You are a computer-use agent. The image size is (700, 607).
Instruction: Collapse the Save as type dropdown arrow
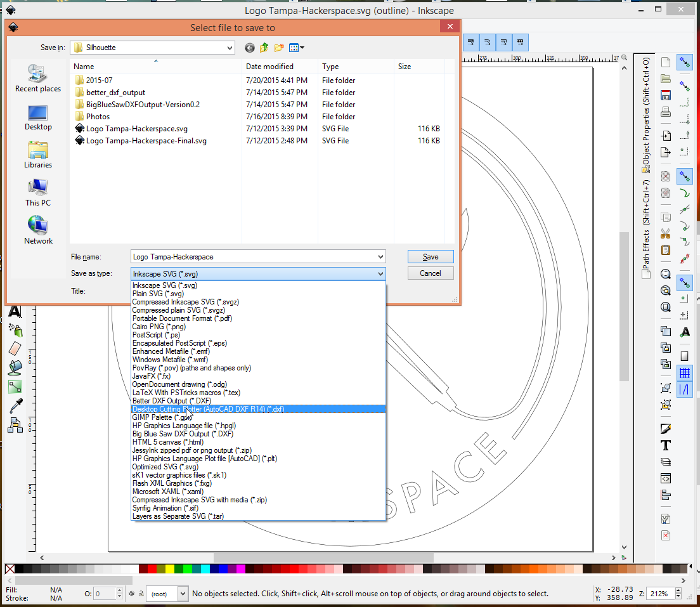click(x=380, y=274)
